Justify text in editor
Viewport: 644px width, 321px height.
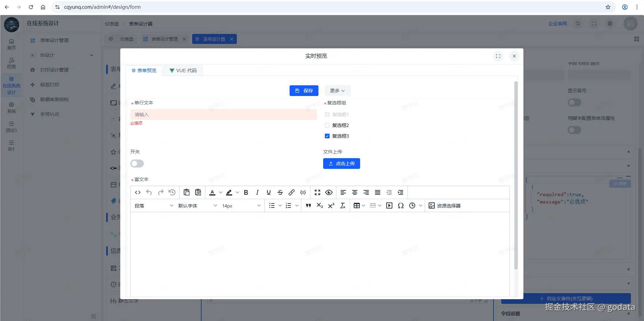(378, 192)
